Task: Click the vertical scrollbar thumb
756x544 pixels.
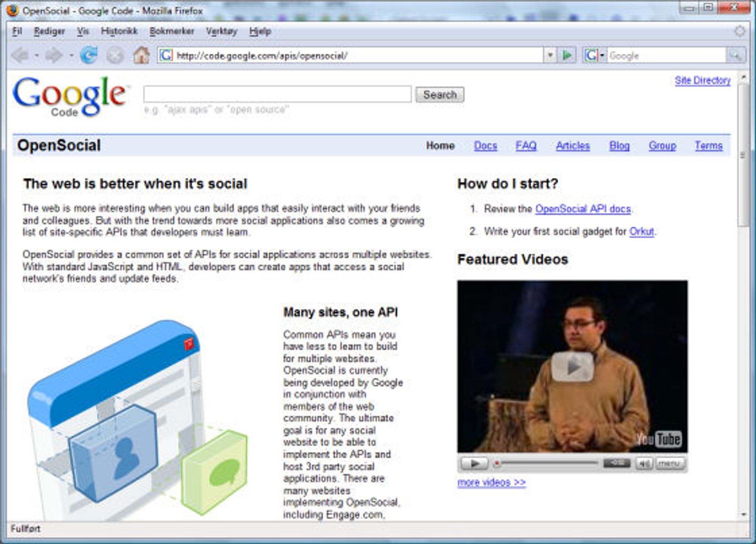Action: click(x=744, y=155)
